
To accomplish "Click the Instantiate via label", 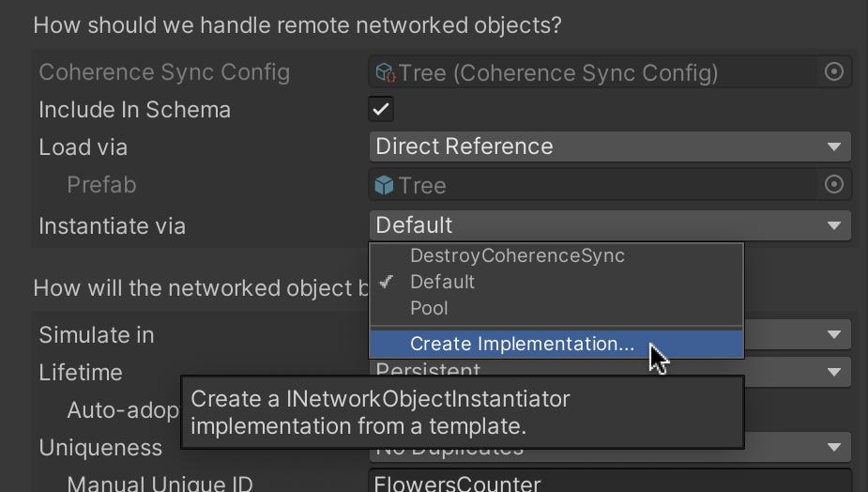I will 113,226.
